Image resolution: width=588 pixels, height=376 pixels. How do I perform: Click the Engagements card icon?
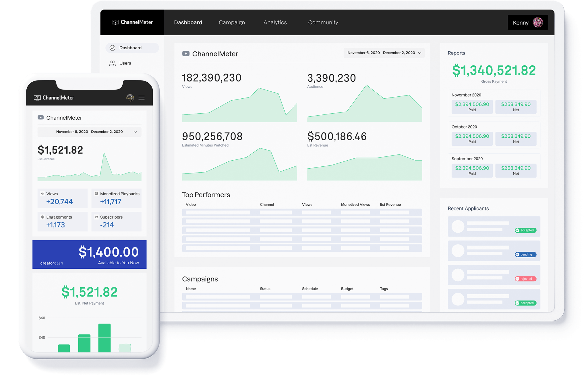point(42,217)
